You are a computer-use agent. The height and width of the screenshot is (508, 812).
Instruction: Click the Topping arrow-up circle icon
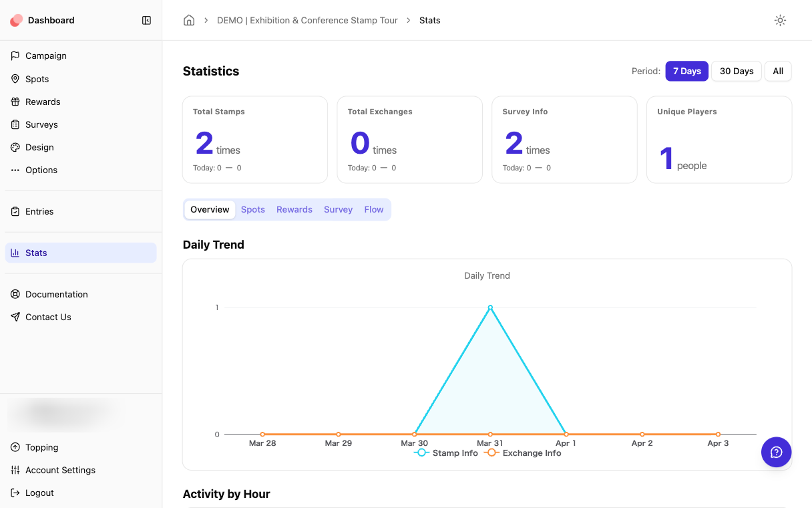point(15,447)
